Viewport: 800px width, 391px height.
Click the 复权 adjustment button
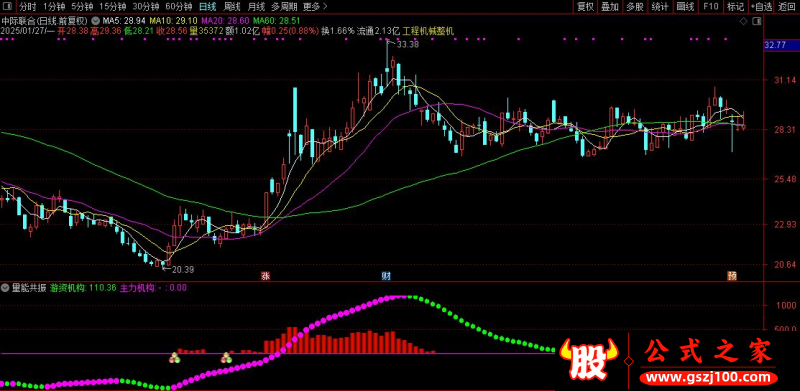point(585,7)
